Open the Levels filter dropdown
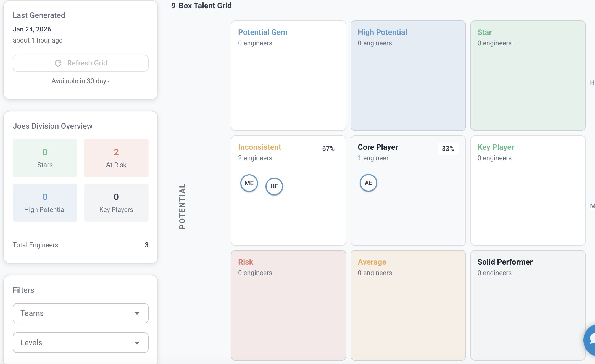Screen dimensions: 595x364 (x=80, y=342)
